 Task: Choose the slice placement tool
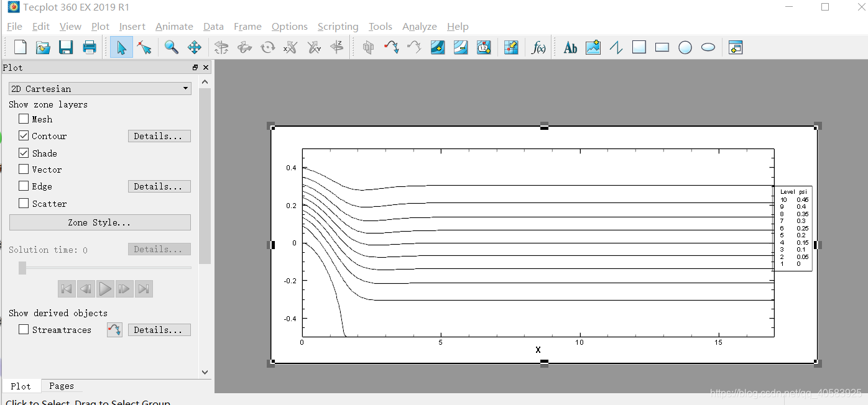369,47
